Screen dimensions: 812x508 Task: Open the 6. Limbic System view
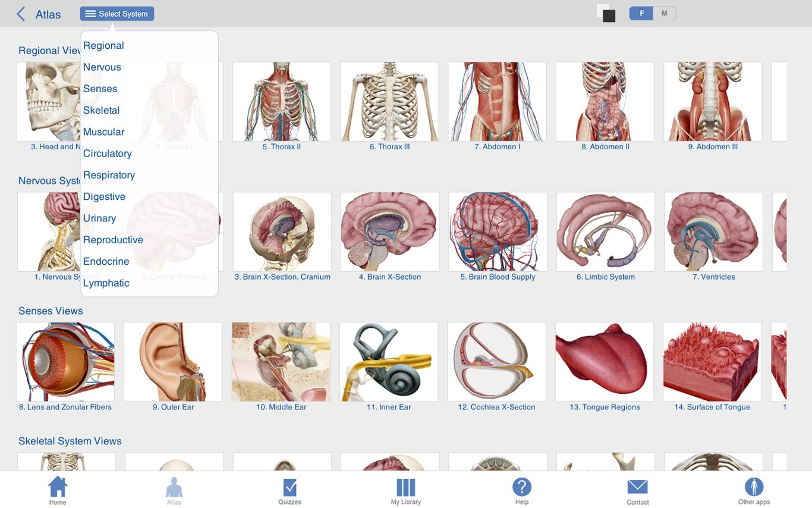coord(606,232)
